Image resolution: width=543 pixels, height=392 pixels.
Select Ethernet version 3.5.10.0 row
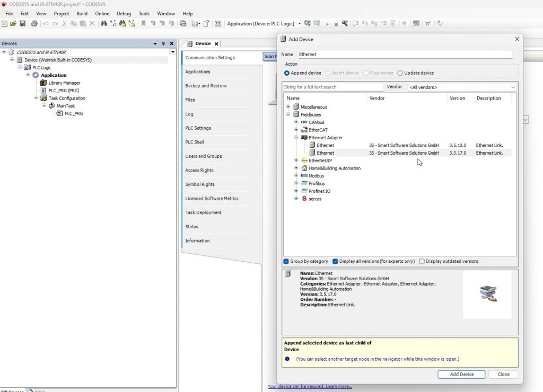(397, 145)
